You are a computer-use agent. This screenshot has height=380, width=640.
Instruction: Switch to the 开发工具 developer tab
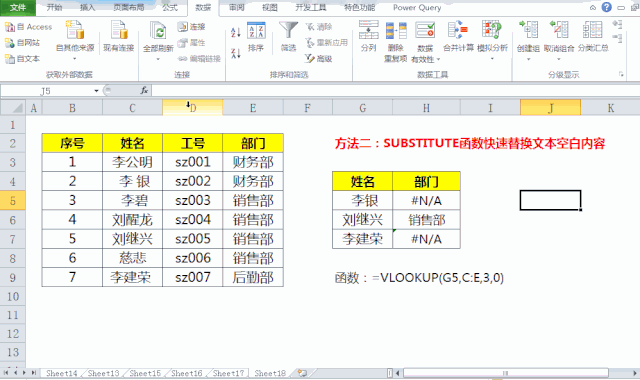311,7
